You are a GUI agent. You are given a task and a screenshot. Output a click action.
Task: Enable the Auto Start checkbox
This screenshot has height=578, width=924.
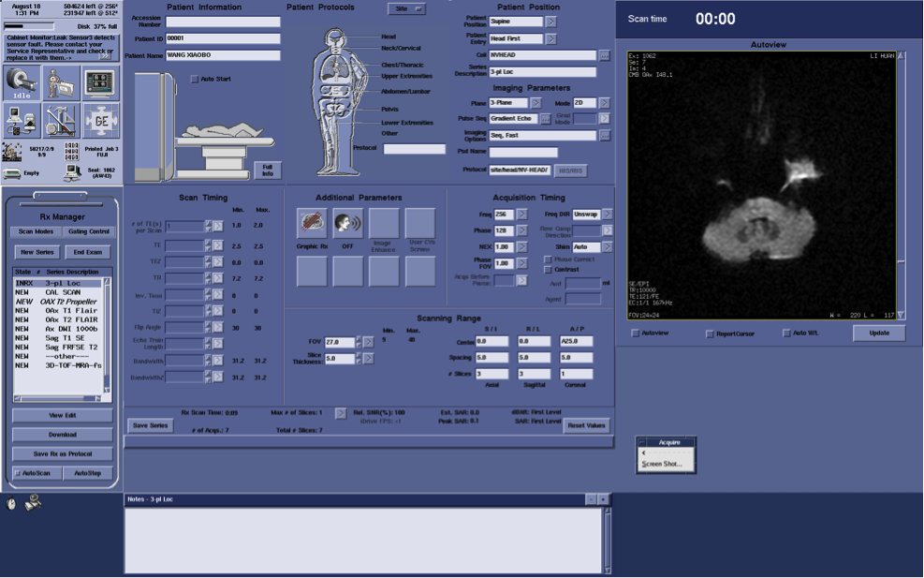[x=195, y=79]
